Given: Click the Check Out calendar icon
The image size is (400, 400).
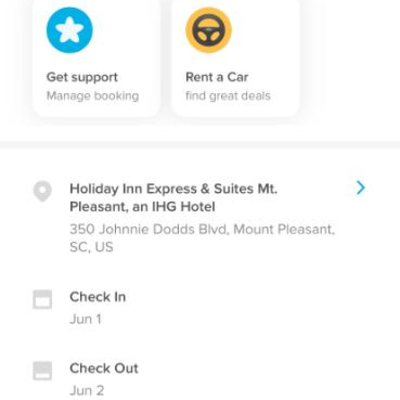Looking at the screenshot, I should (43, 371).
